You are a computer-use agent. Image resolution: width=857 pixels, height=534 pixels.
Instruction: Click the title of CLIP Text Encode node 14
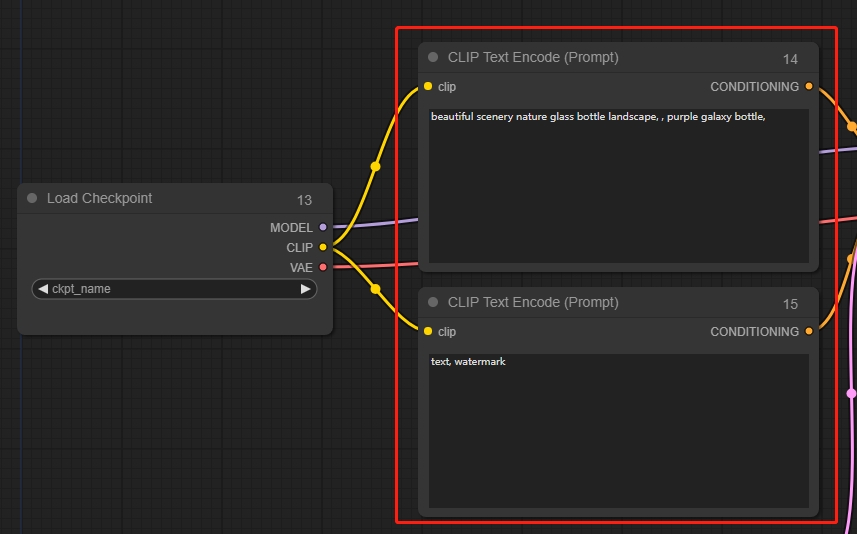[533, 57]
